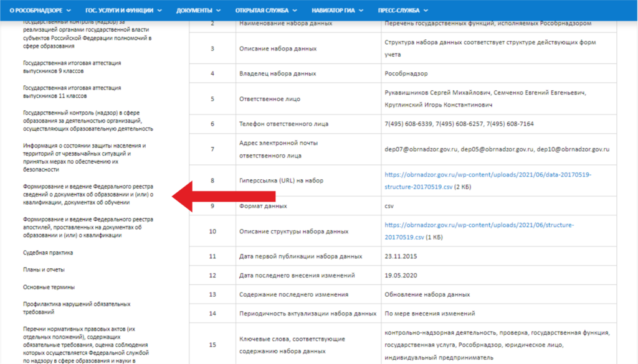This screenshot has width=638, height=364.
Task: Expand the 'О Рособрнадзоре' dropdown menu
Action: [x=40, y=11]
